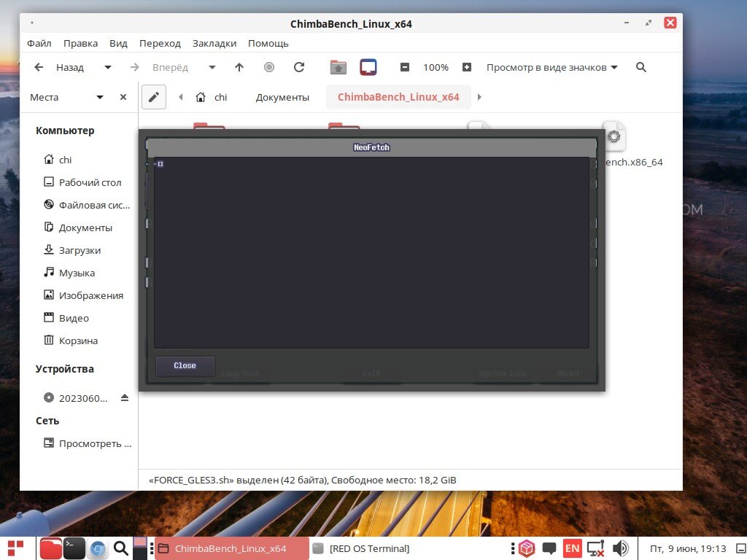Open Загрузки in the sidebar
The image size is (747, 560).
[73, 251]
